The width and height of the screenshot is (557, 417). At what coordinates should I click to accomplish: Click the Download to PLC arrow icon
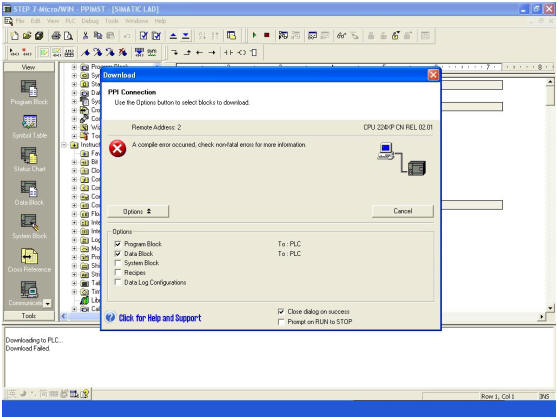coord(186,36)
